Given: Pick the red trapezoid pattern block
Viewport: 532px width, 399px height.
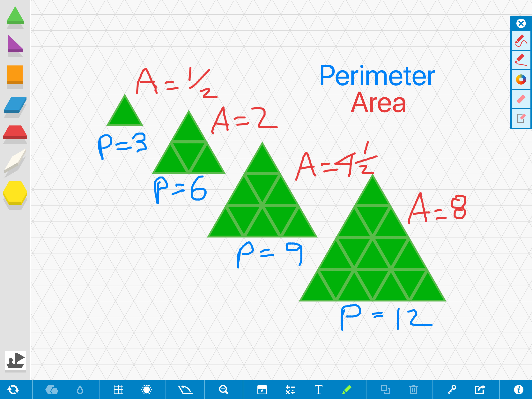Looking at the screenshot, I should (15, 132).
